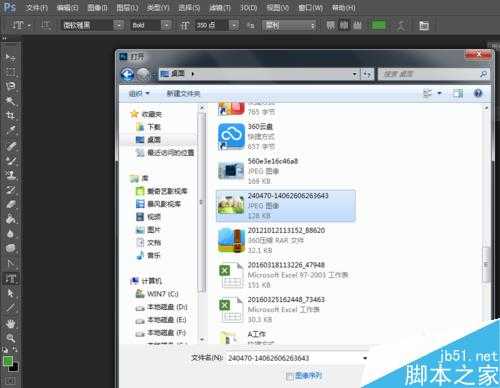
Task: Click the text color swatch in options bar
Action: (x=378, y=25)
